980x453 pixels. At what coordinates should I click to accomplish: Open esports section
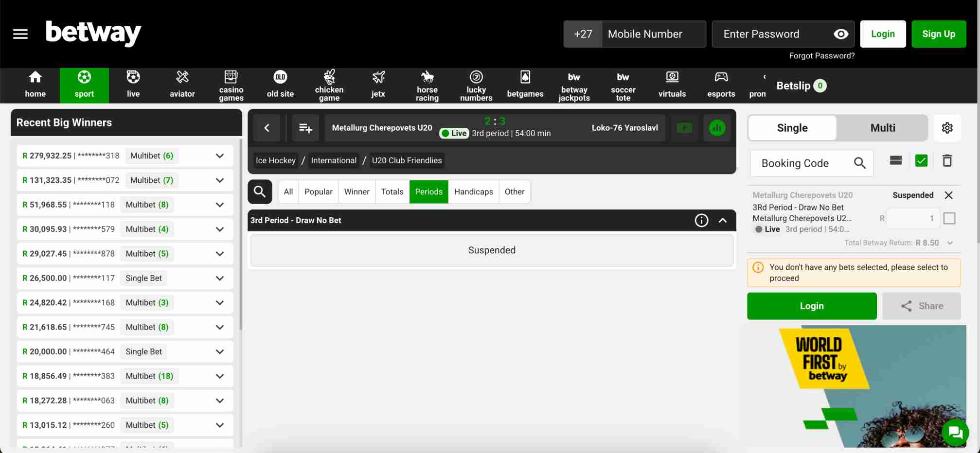[721, 85]
